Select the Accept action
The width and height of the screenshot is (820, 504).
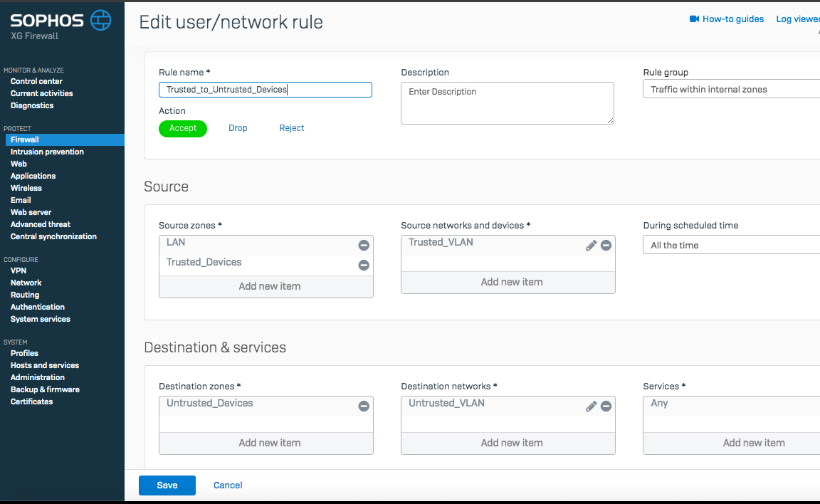[183, 128]
